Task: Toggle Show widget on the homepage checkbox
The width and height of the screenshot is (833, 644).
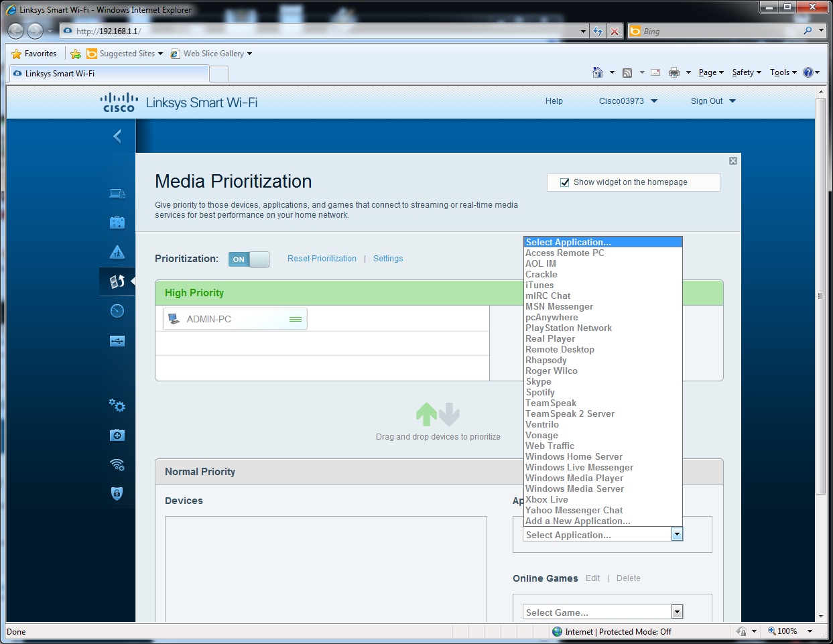Action: point(565,182)
